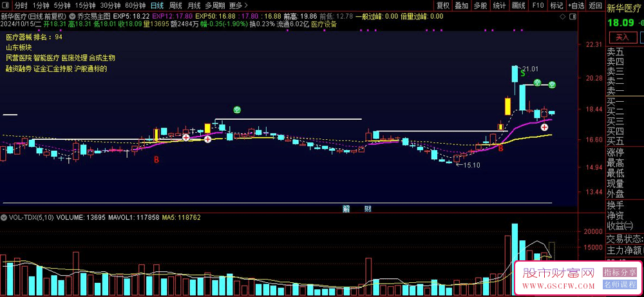
Task: Click the 财 icon below the chart
Action: point(368,208)
